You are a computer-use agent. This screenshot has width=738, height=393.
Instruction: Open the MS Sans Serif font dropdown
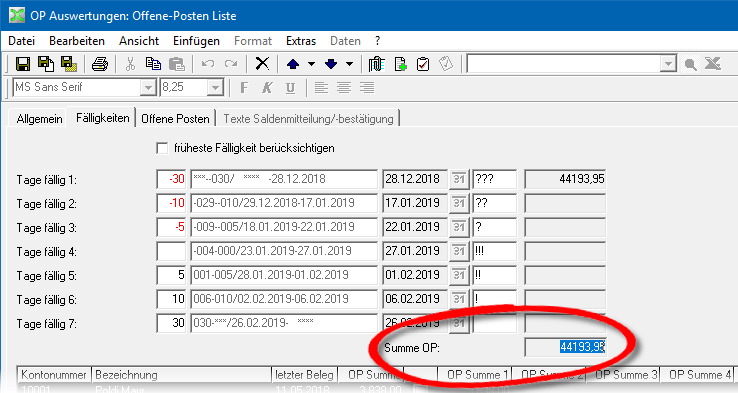(148, 88)
